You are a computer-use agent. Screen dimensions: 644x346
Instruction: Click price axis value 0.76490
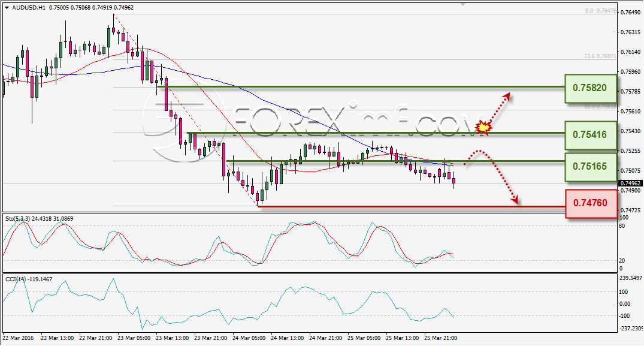pos(630,13)
